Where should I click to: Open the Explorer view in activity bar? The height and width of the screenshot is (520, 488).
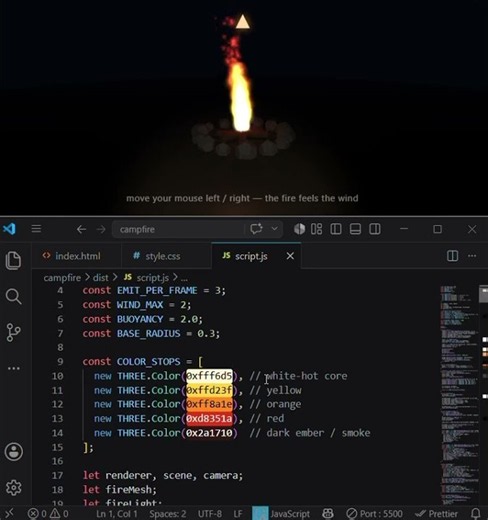click(x=13, y=260)
